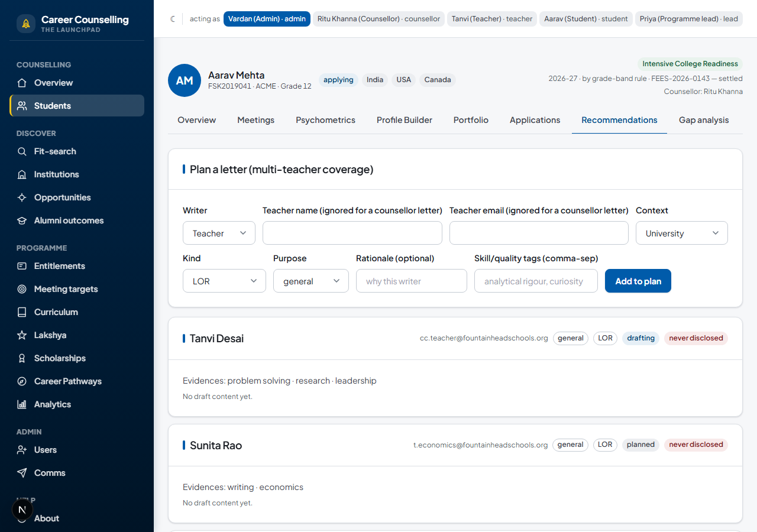Open the Context dropdown set to University
The image size is (757, 532).
(682, 233)
